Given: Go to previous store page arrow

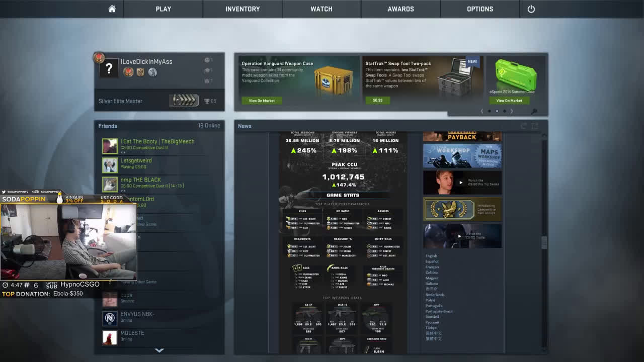Looking at the screenshot, I should pos(482,111).
